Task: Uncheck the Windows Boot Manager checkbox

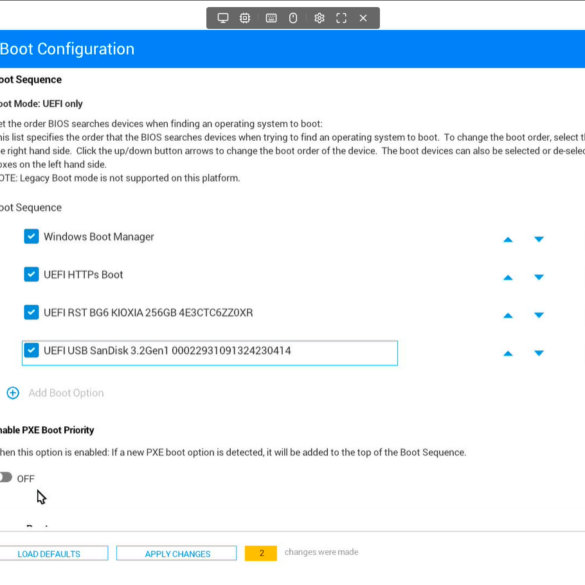Action: (31, 237)
